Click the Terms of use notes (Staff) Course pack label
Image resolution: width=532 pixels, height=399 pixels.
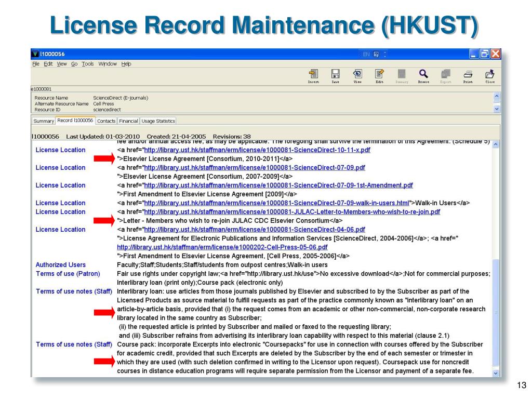pyautogui.click(x=74, y=344)
